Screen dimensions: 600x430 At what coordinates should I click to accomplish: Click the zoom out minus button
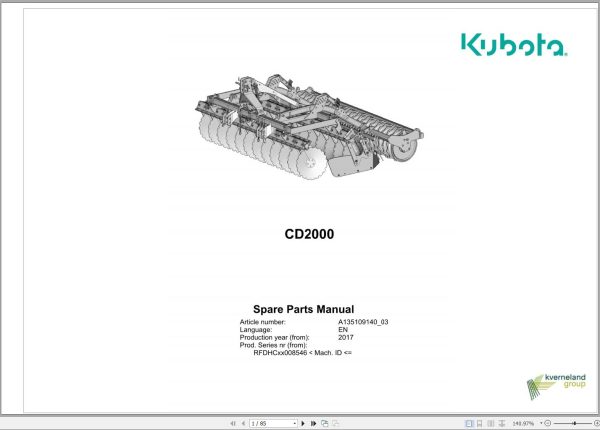point(548,423)
